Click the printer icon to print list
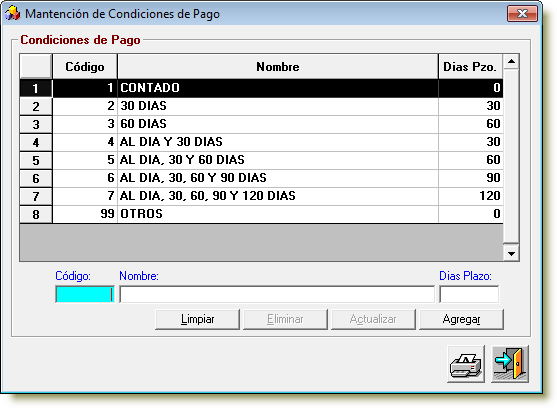The height and width of the screenshot is (408, 557). (466, 364)
